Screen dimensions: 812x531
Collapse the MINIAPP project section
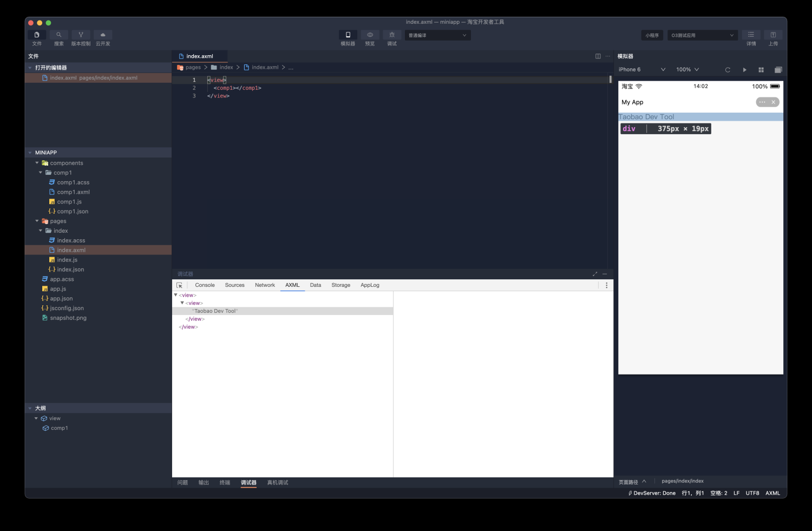[30, 153]
